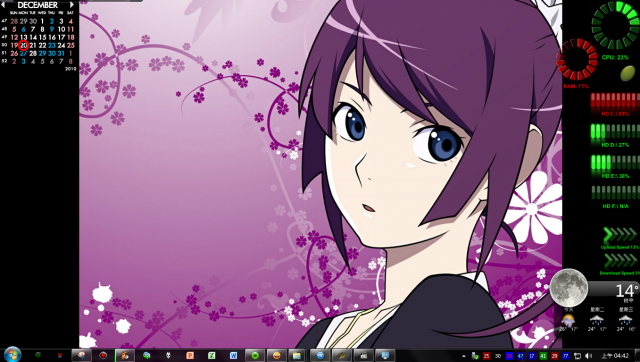Select December 25 in the calendar
The width and height of the screenshot is (640, 362).
(71, 45)
